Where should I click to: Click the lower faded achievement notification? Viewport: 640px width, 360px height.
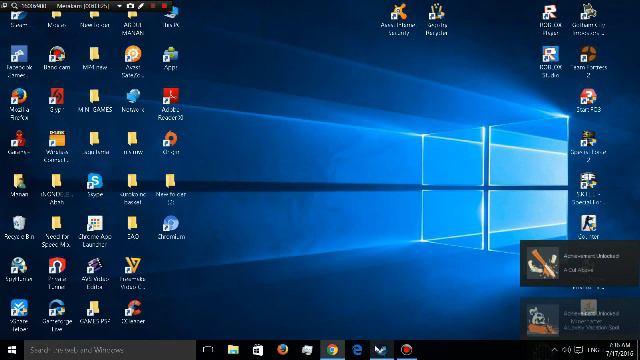click(x=580, y=318)
